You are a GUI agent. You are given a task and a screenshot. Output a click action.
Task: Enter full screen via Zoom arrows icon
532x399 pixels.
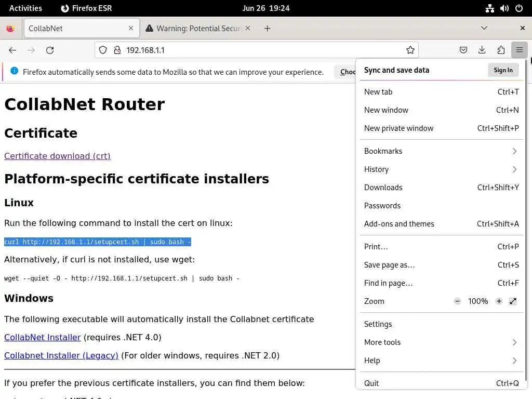[513, 301]
